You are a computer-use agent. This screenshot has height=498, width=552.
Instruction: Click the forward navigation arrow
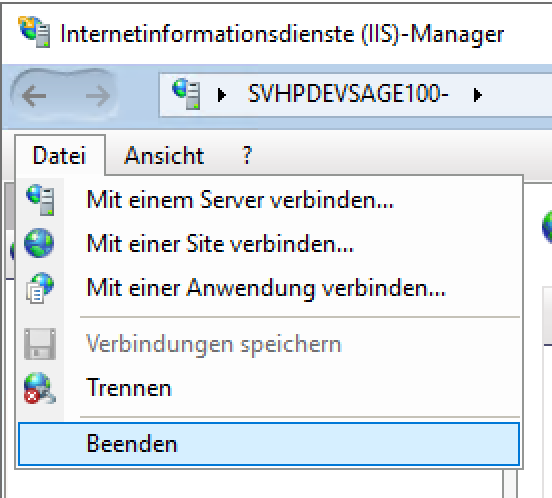click(98, 96)
